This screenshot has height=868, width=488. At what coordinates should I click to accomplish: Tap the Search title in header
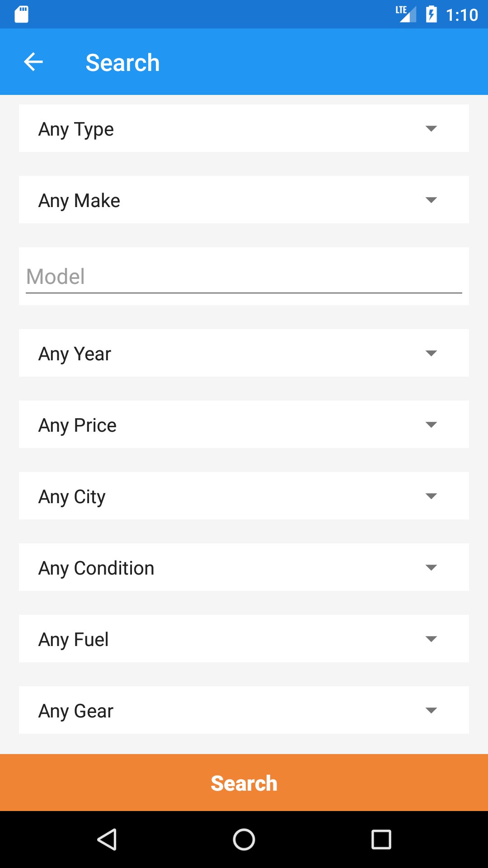click(122, 62)
